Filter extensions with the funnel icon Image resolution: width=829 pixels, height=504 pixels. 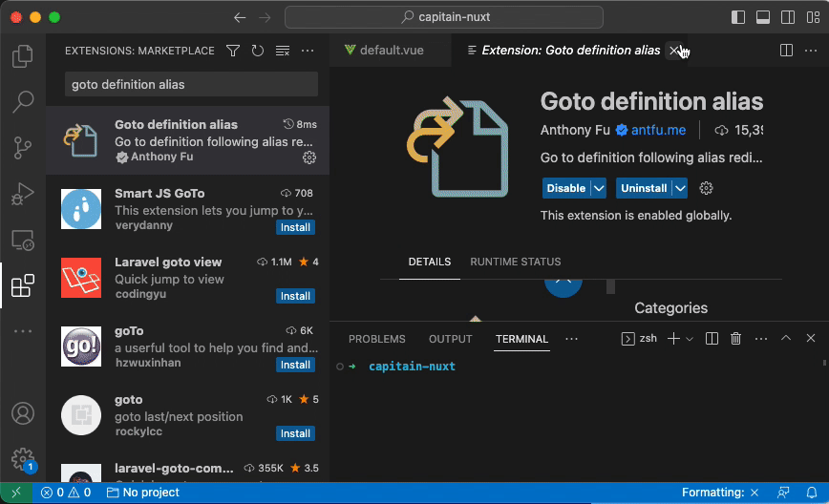click(233, 51)
